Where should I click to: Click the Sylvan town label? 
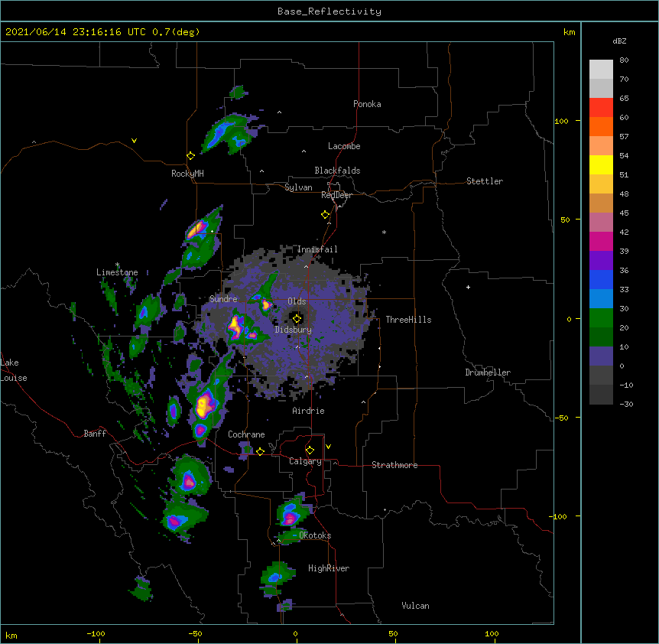298,187
